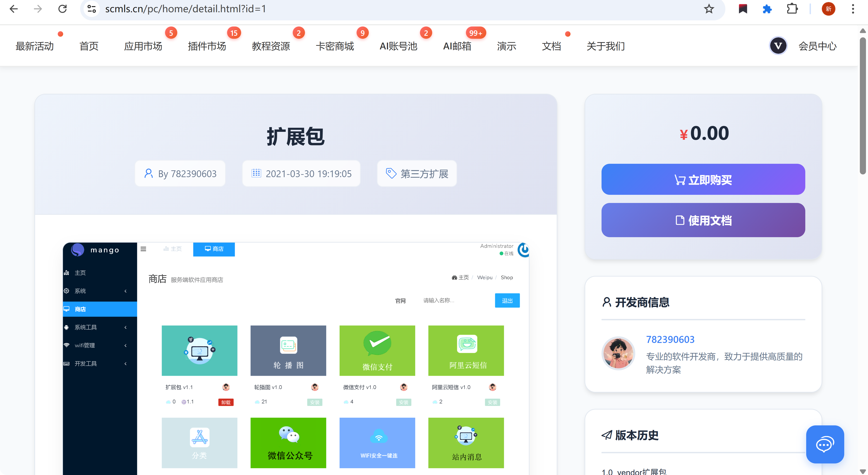The image size is (868, 475).
Task: Open the Chrome three-dot menu
Action: [853, 9]
